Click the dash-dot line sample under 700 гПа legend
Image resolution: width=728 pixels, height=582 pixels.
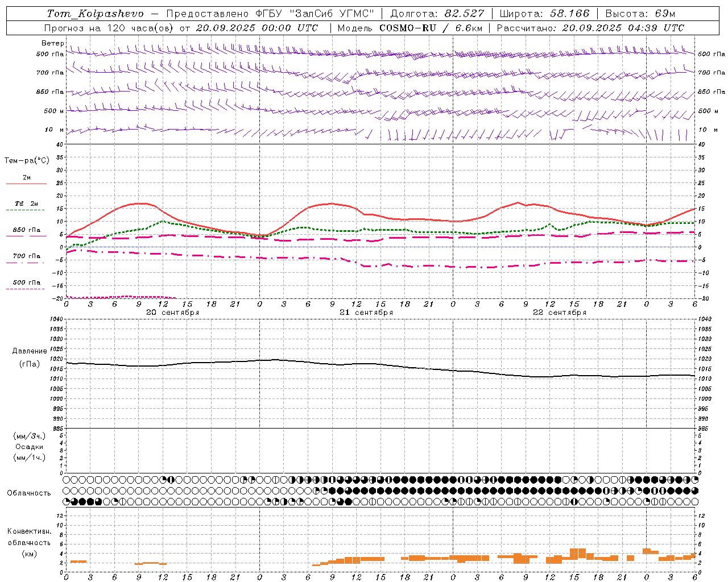26,263
